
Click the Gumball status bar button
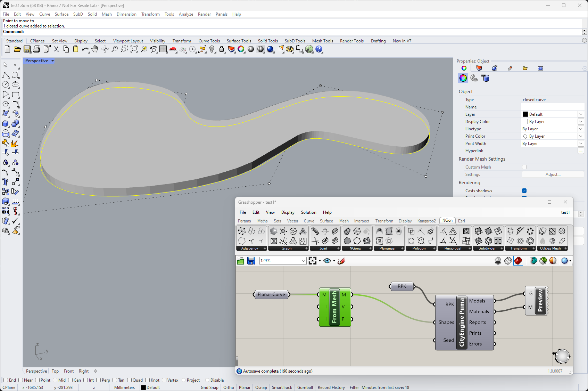tap(305, 388)
